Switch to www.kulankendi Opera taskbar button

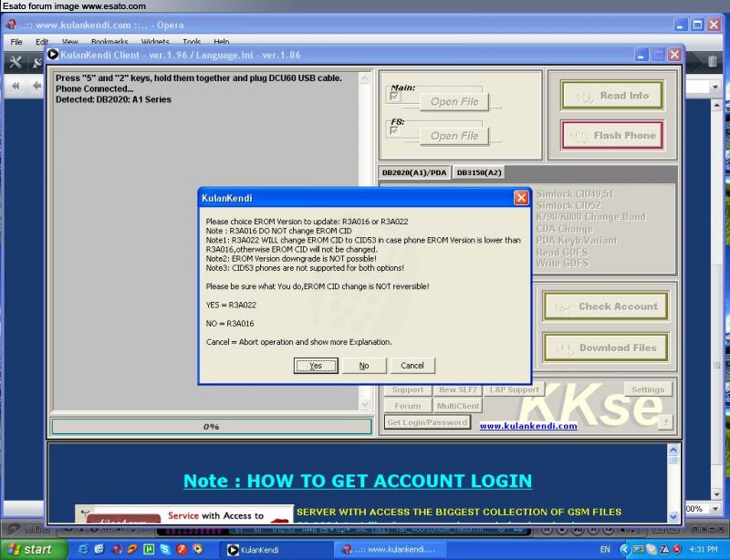pos(391,550)
